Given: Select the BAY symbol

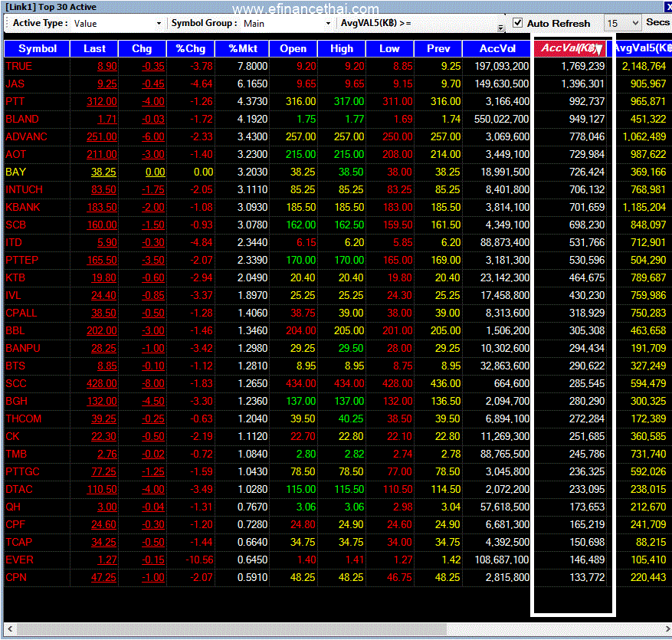Looking at the screenshot, I should 16,172.
